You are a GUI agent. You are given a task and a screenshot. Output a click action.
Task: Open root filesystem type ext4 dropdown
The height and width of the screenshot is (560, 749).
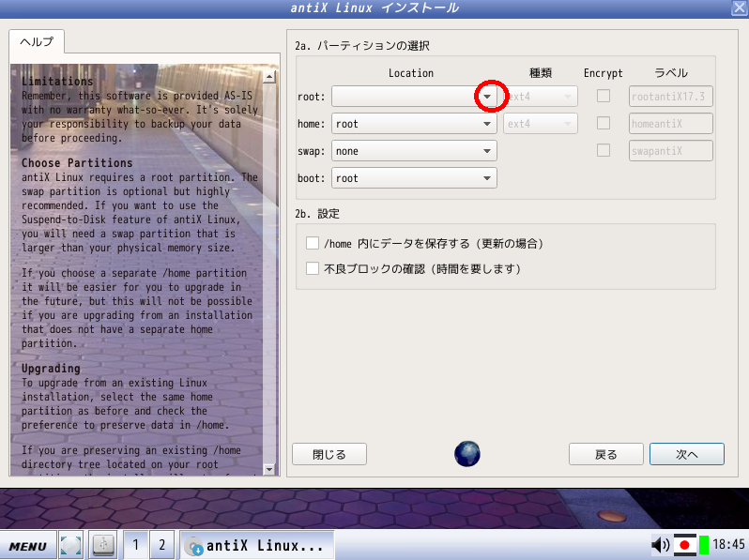(x=541, y=97)
